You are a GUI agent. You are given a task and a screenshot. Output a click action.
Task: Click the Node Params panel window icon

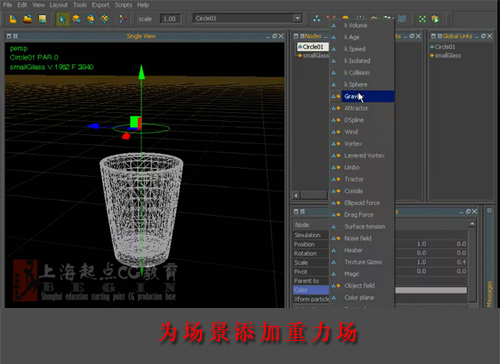(296, 211)
